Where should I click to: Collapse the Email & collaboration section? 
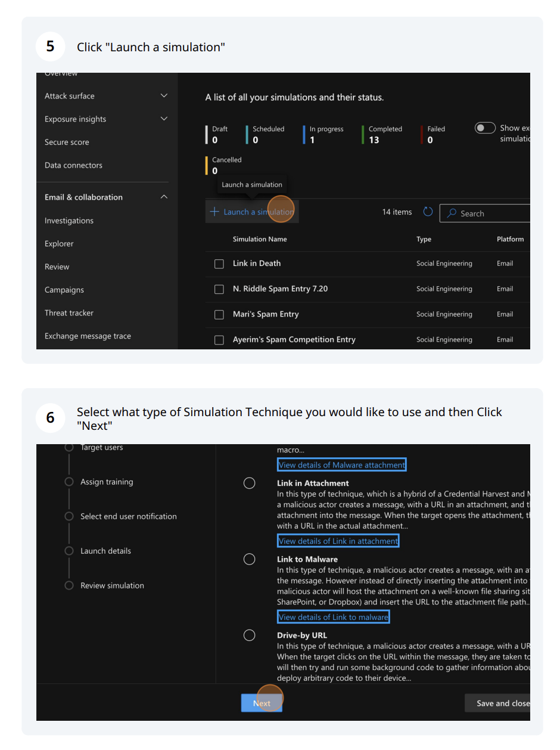click(x=164, y=197)
